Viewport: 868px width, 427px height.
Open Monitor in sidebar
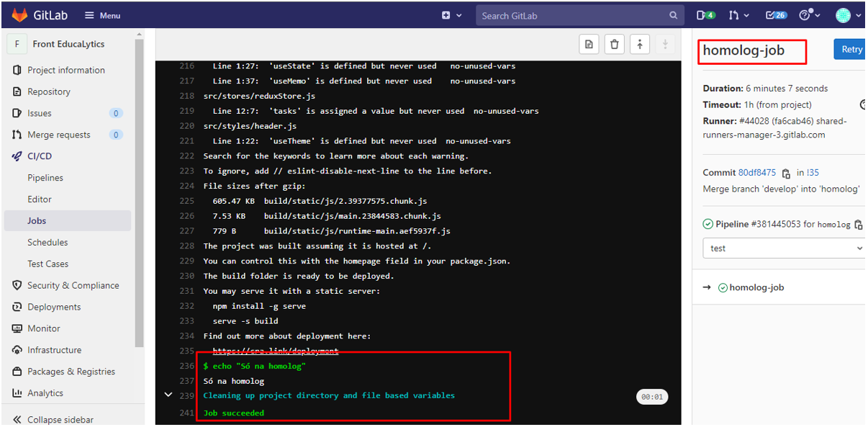click(44, 328)
